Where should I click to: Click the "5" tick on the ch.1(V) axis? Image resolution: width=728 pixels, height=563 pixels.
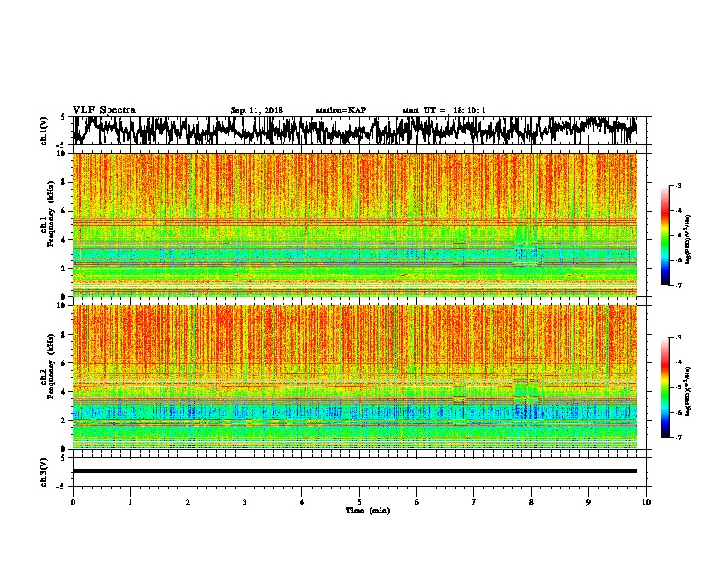click(x=63, y=117)
